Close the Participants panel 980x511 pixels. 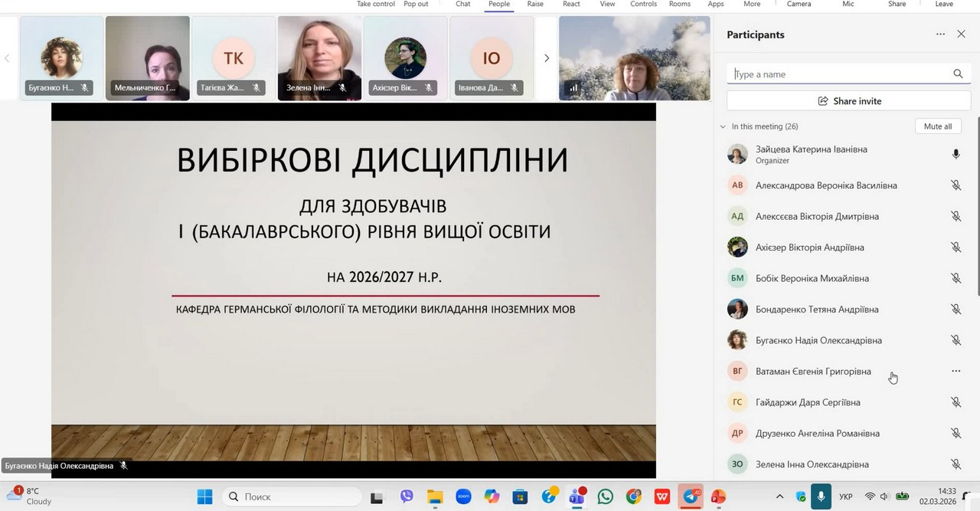[x=961, y=34]
